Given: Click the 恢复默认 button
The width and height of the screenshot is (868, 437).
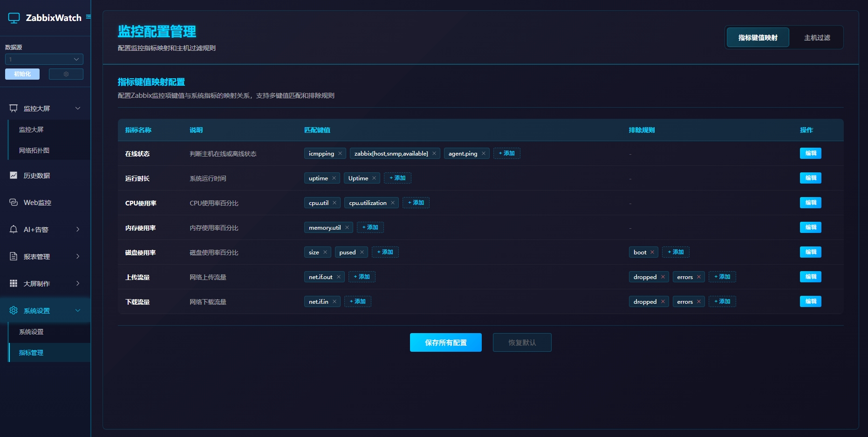Looking at the screenshot, I should [522, 342].
